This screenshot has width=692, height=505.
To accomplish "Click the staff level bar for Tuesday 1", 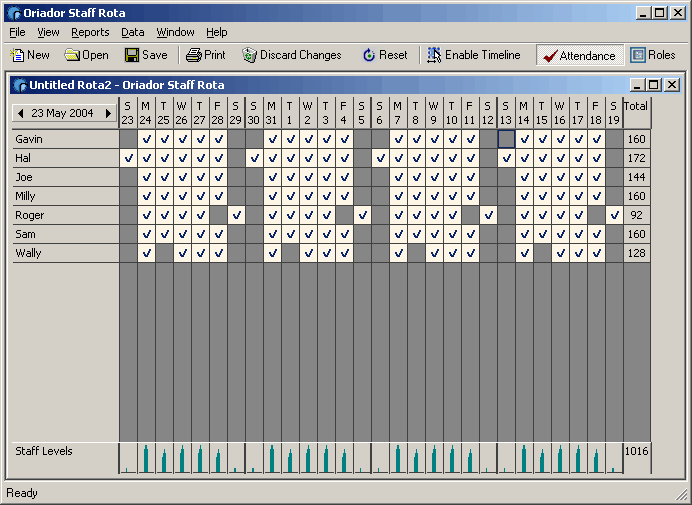I will coord(290,459).
